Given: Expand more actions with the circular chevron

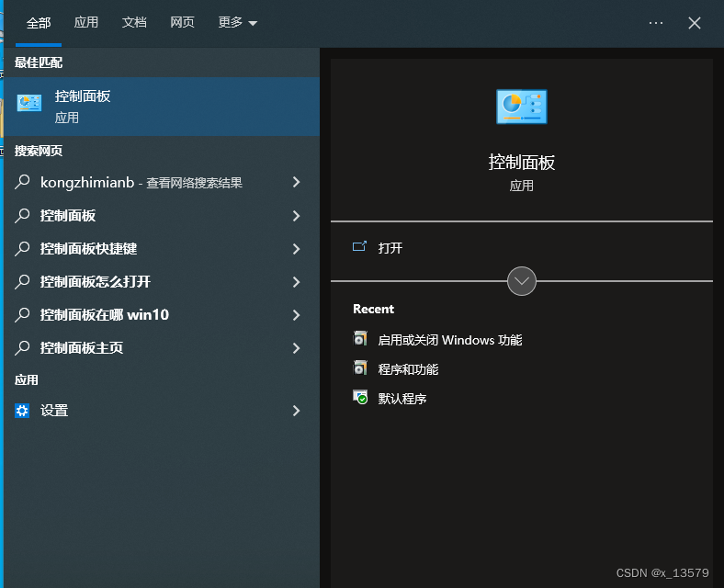Looking at the screenshot, I should pyautogui.click(x=522, y=281).
